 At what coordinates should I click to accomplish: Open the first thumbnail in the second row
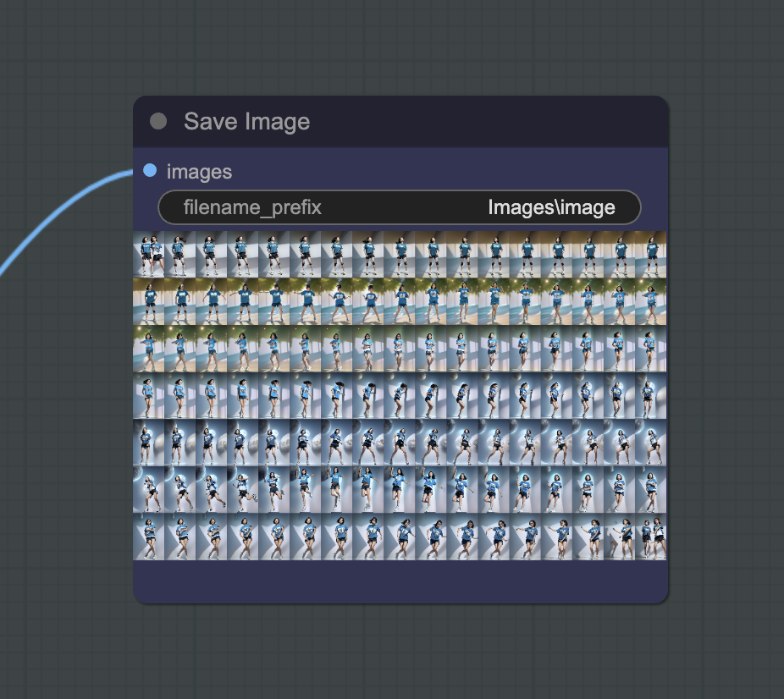[148, 302]
